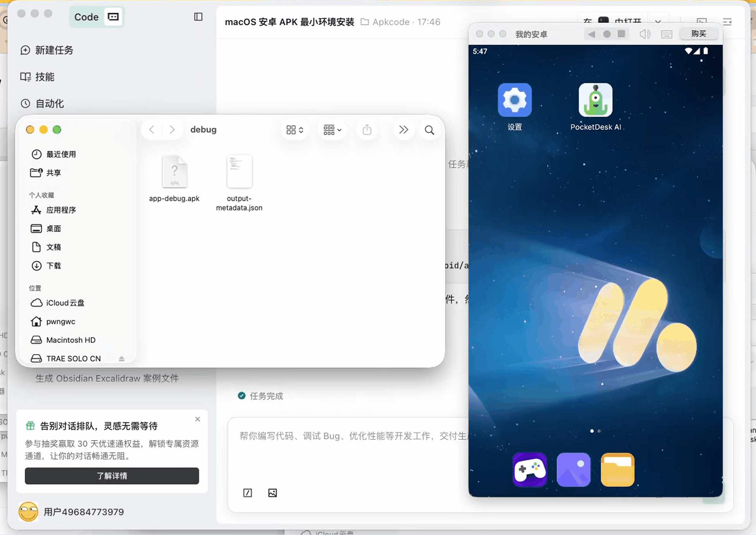Click the image attachment icon in chat
756x535 pixels.
click(x=273, y=493)
